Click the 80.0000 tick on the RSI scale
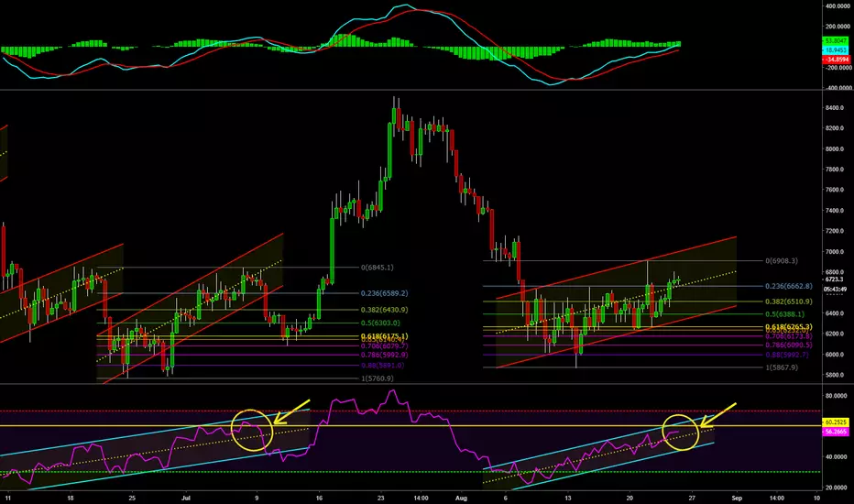The height and width of the screenshot is (504, 854). (x=837, y=396)
